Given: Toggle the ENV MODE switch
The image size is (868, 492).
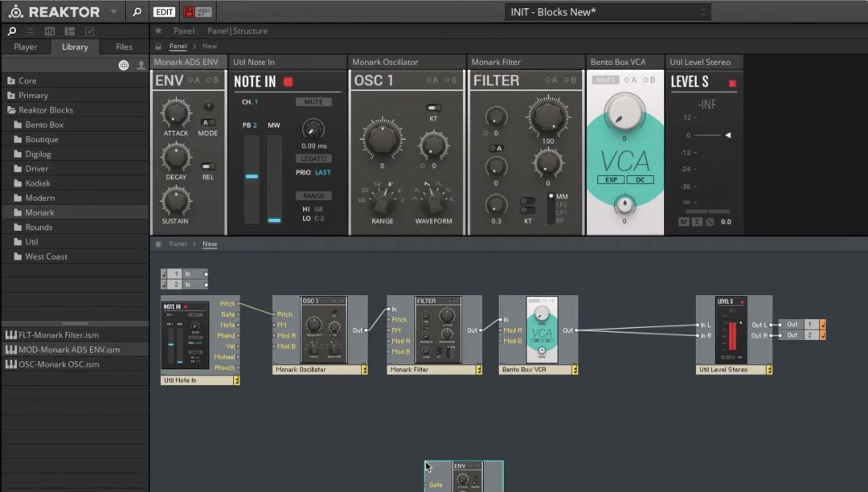Looking at the screenshot, I should 208,122.
